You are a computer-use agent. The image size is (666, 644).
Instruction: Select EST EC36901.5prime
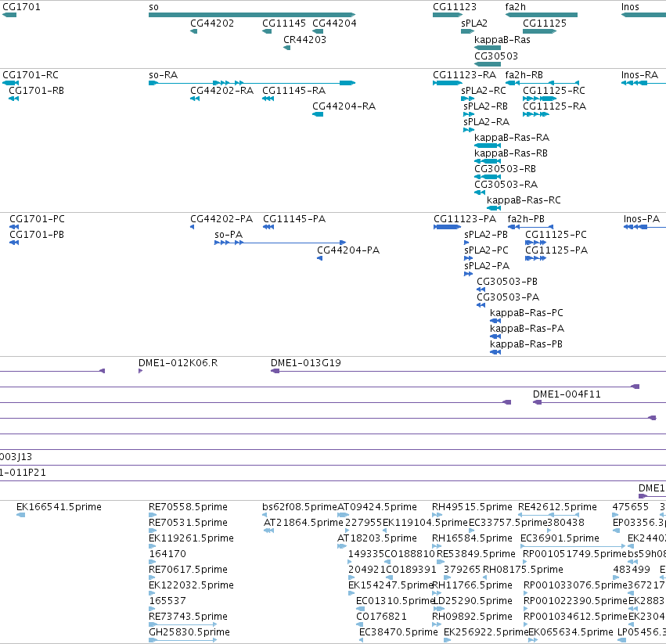click(x=560, y=538)
